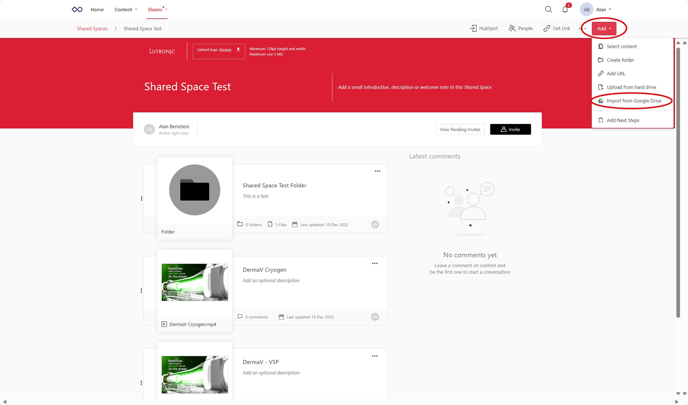Click the Invite button

pos(510,129)
